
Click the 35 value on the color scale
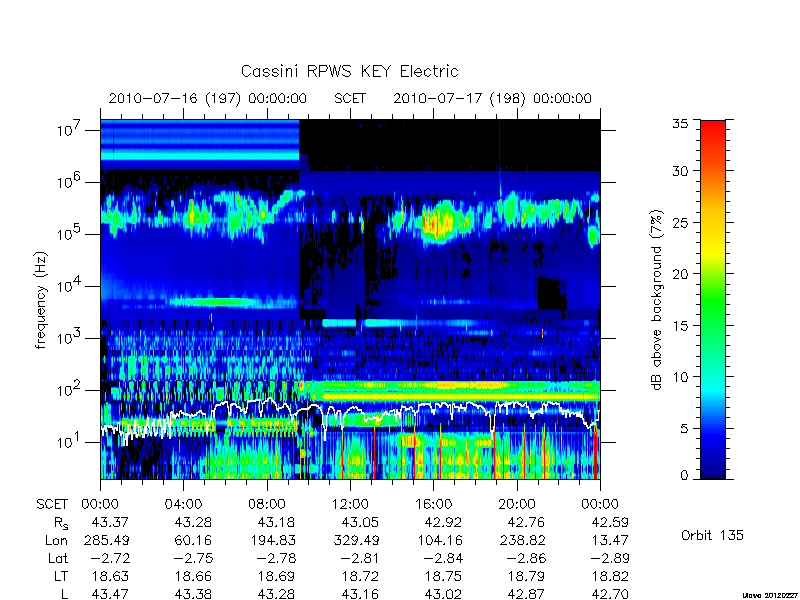point(681,124)
